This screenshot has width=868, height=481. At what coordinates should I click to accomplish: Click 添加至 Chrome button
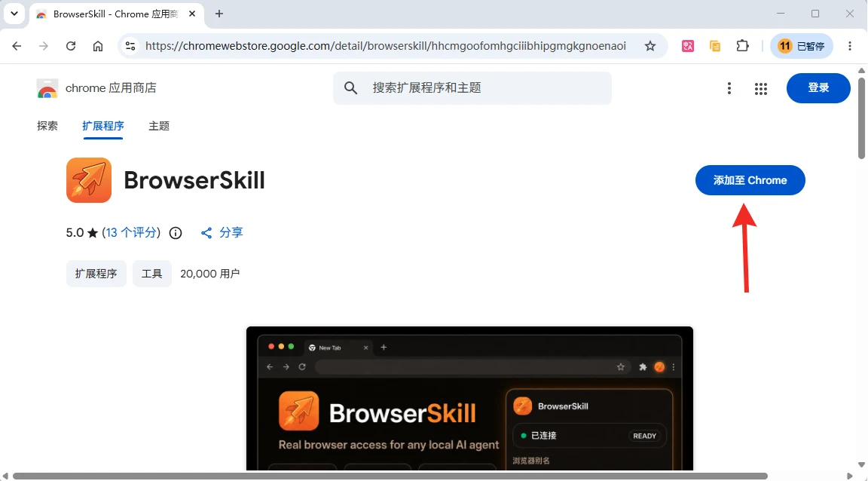click(750, 180)
